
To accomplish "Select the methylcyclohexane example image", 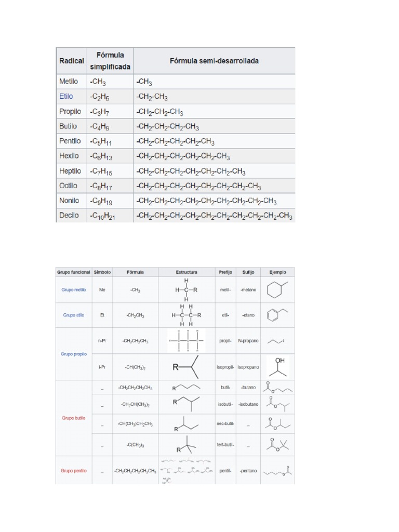I will coord(277,289).
